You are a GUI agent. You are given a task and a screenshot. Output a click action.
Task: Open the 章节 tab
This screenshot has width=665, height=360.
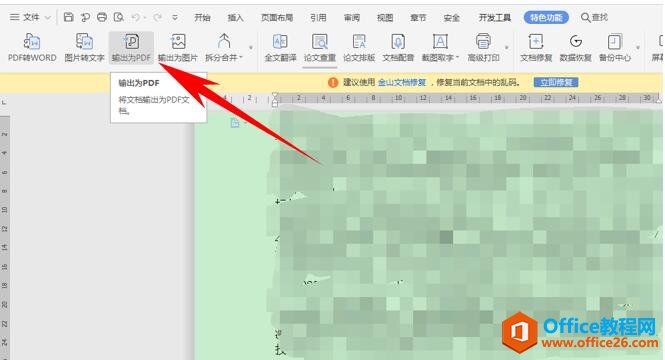(418, 17)
